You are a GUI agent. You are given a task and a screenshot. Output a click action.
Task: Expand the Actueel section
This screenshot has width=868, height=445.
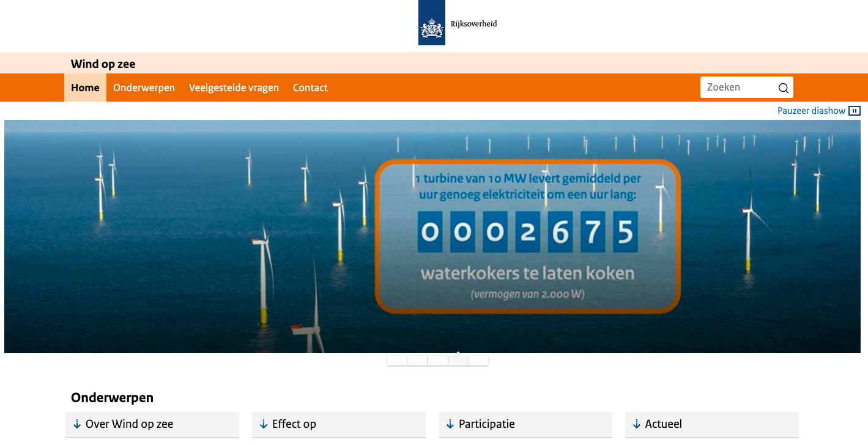(x=712, y=424)
